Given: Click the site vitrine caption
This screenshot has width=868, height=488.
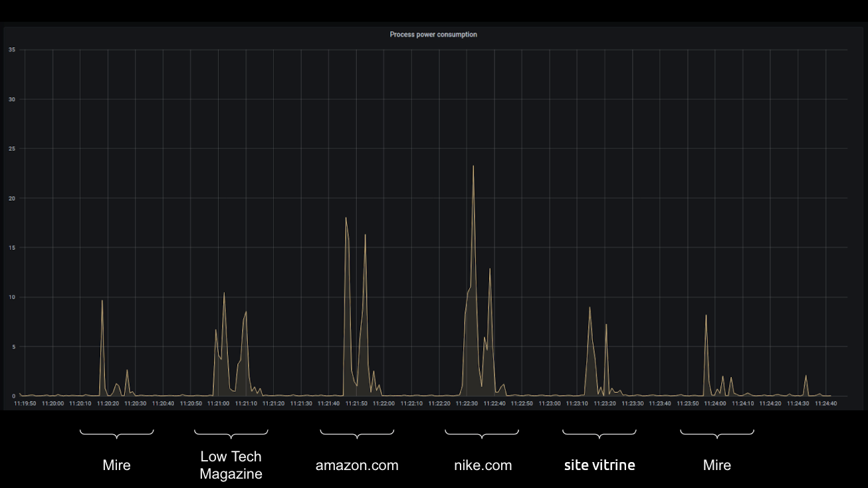Looking at the screenshot, I should pyautogui.click(x=599, y=465).
